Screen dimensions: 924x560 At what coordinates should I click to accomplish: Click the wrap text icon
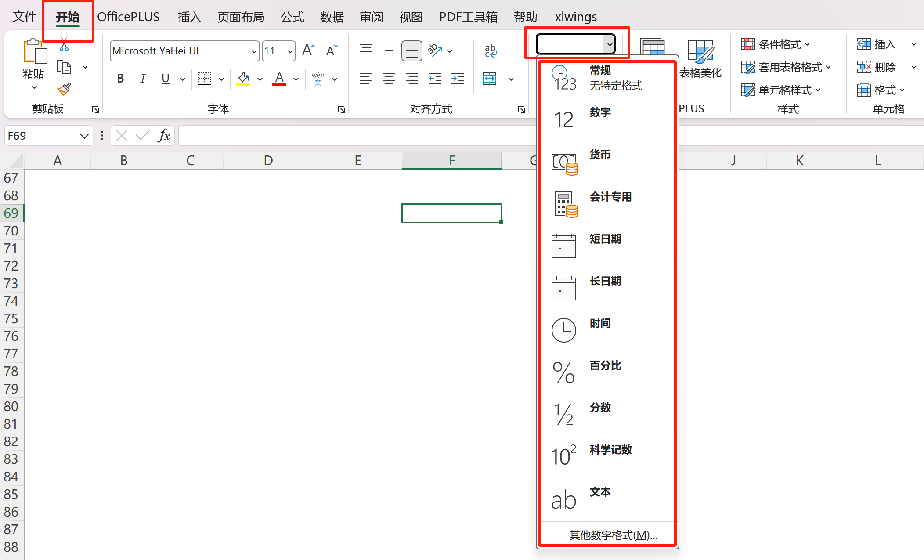pos(491,51)
